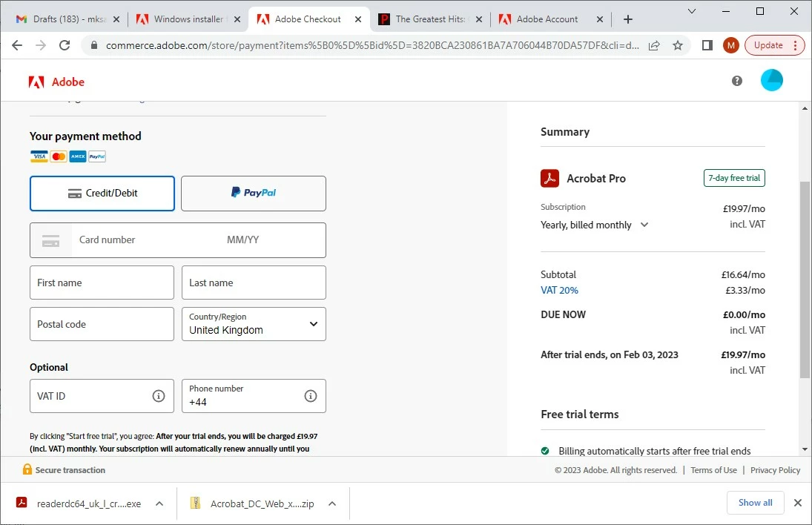The width and height of the screenshot is (812, 525).
Task: Click the Last name field
Action: 254,283
